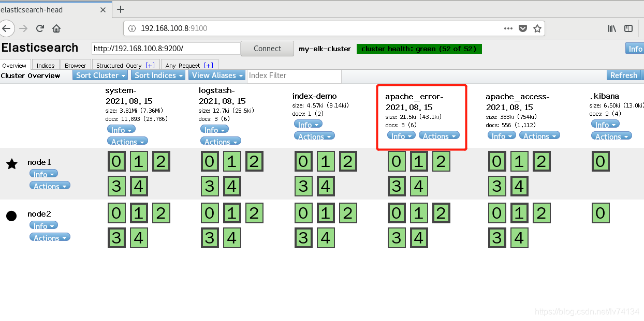Click the top-right Info button
The height and width of the screenshot is (321, 644).
[635, 49]
